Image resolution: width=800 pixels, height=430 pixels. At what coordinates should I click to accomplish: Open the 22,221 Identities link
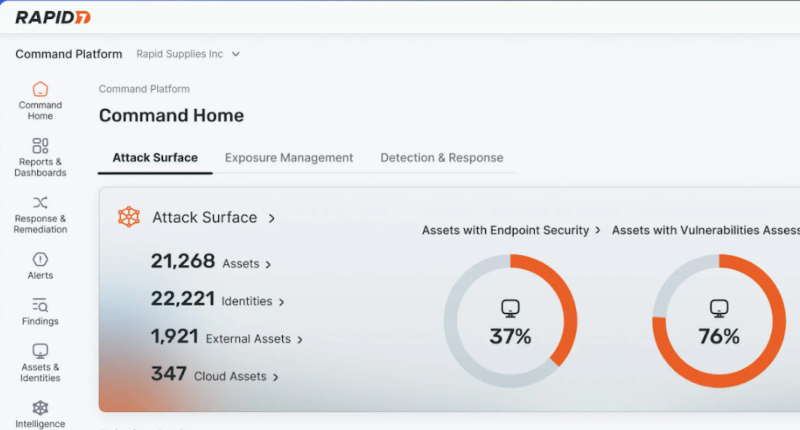tap(218, 300)
